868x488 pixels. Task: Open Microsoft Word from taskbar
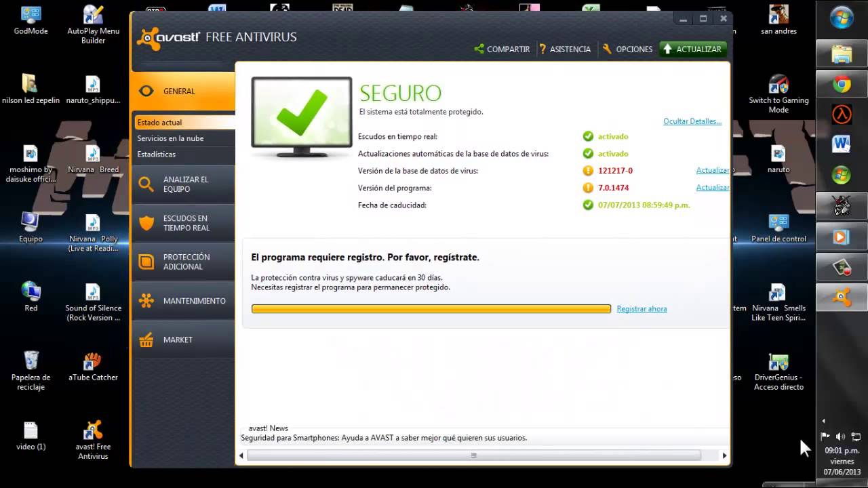(842, 144)
